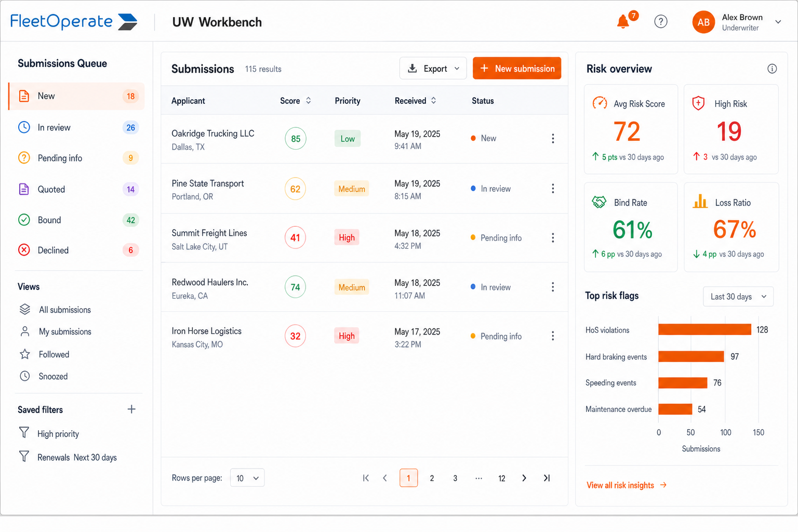Go to the next page arrow

click(524, 478)
